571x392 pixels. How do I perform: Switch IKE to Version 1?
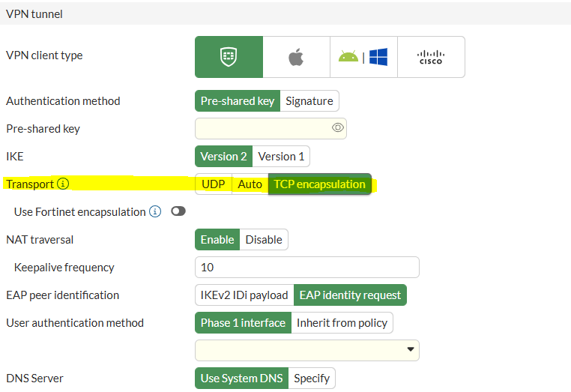click(x=281, y=157)
